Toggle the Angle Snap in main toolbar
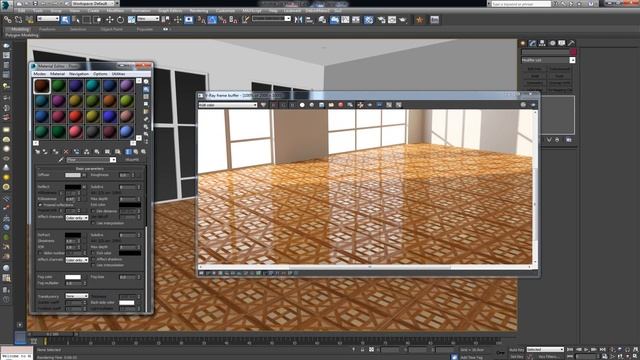The image size is (640, 360). click(212, 19)
